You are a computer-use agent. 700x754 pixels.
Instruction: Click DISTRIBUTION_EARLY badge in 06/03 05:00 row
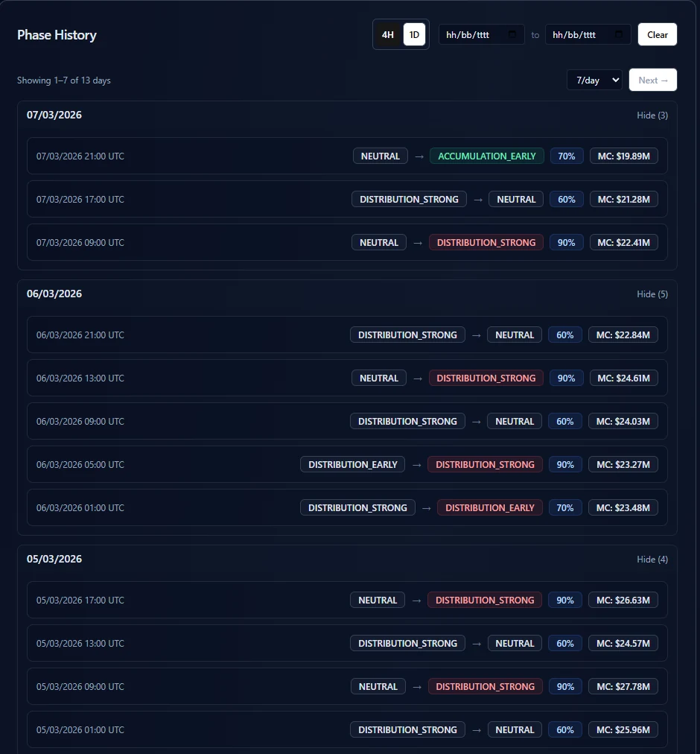click(352, 465)
